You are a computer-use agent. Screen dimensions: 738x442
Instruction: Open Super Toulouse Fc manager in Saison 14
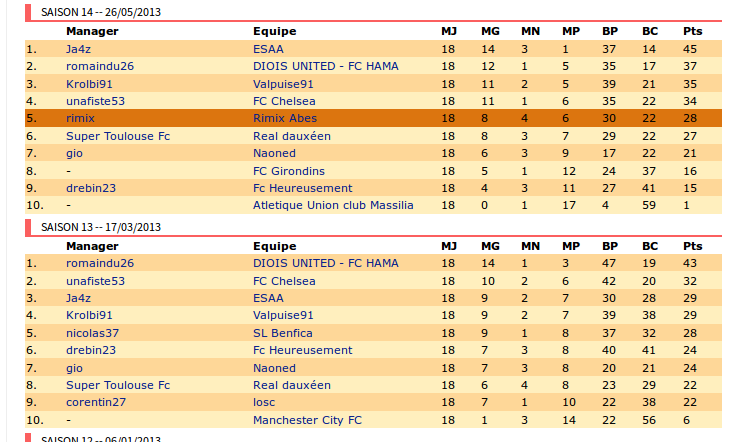[118, 136]
